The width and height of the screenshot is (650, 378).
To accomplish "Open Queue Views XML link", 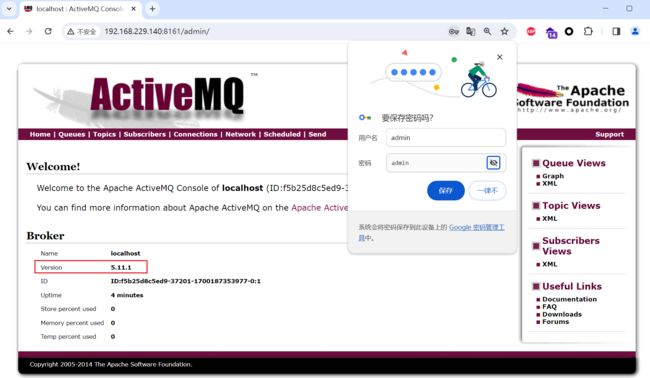I will (550, 183).
